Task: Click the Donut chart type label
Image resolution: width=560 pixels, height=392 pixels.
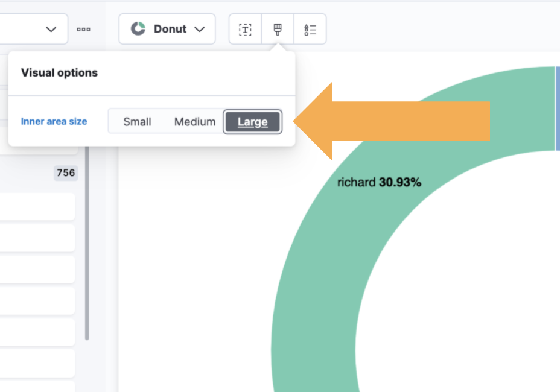Action: pos(170,29)
